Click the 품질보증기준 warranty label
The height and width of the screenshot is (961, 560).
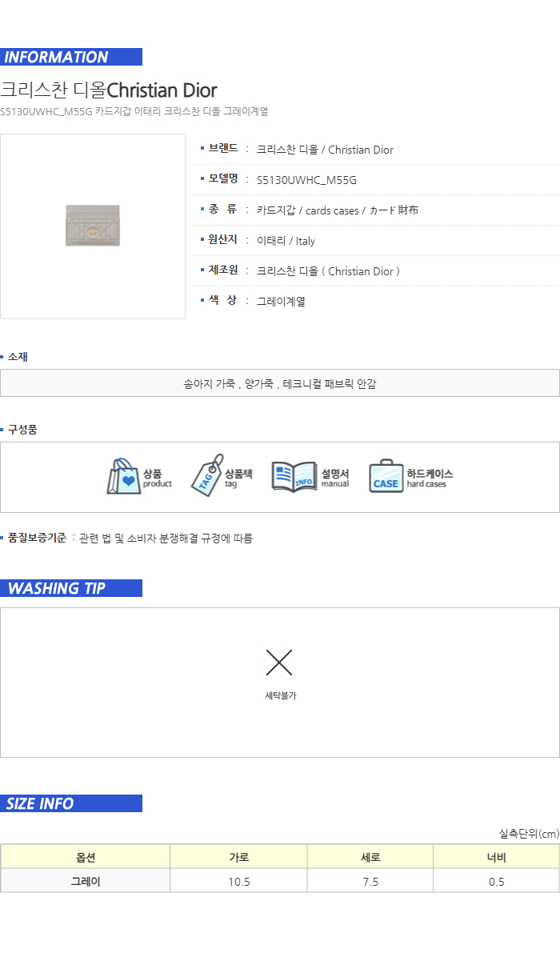pyautogui.click(x=37, y=538)
